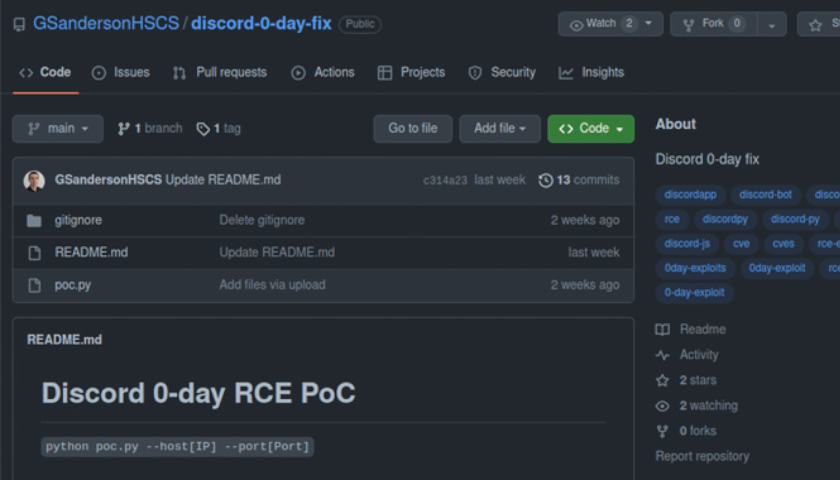
Task: Click the Readme book icon in sidebar
Action: pos(663,330)
